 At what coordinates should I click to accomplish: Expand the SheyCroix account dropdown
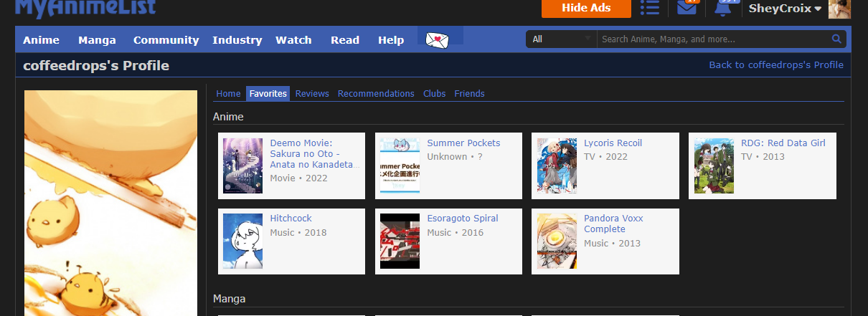785,9
